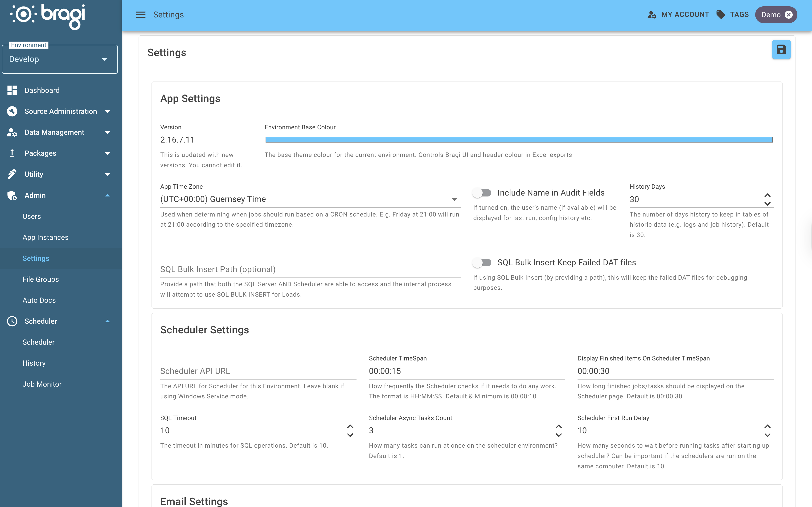This screenshot has width=812, height=507.
Task: Click the Data Management icon
Action: pos(12,132)
